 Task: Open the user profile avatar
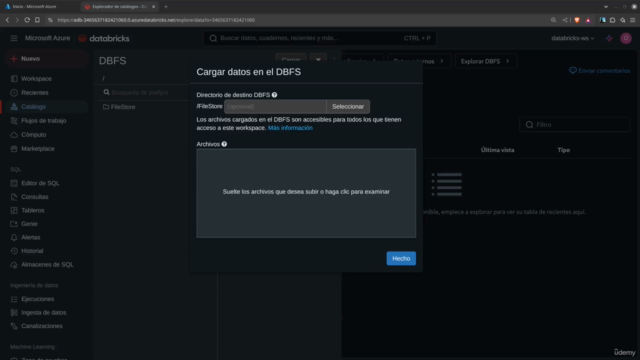(626, 38)
